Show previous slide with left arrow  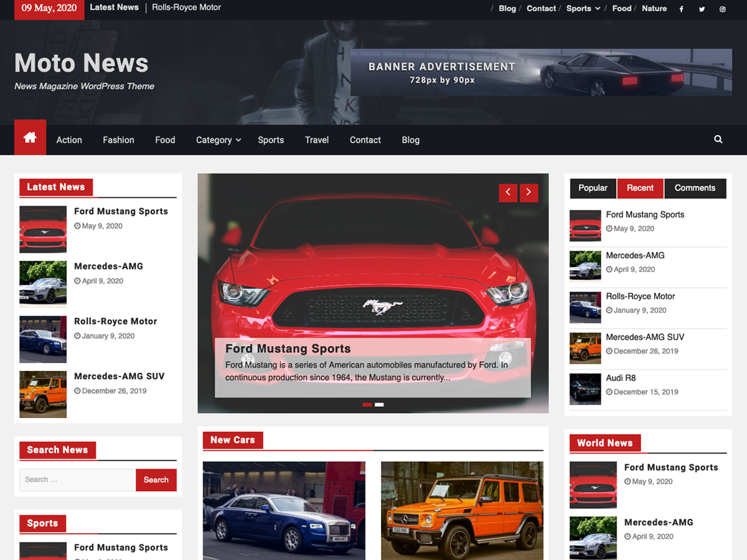(x=508, y=192)
